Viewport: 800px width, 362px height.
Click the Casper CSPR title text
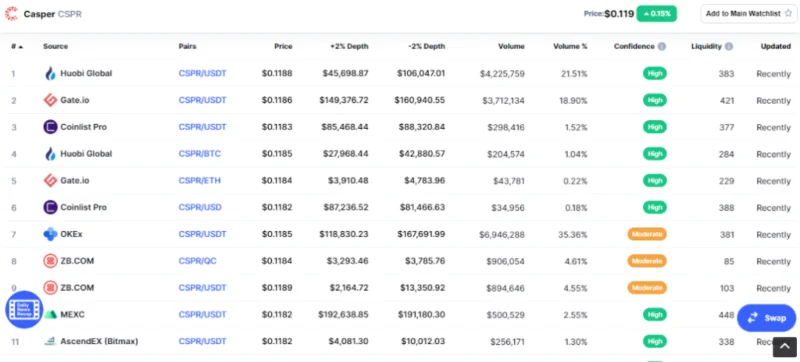53,14
